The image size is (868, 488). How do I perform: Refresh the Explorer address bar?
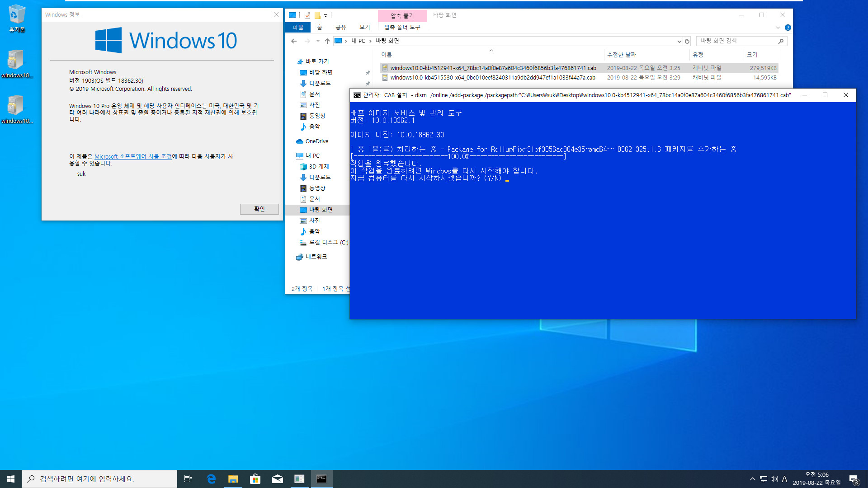[687, 41]
